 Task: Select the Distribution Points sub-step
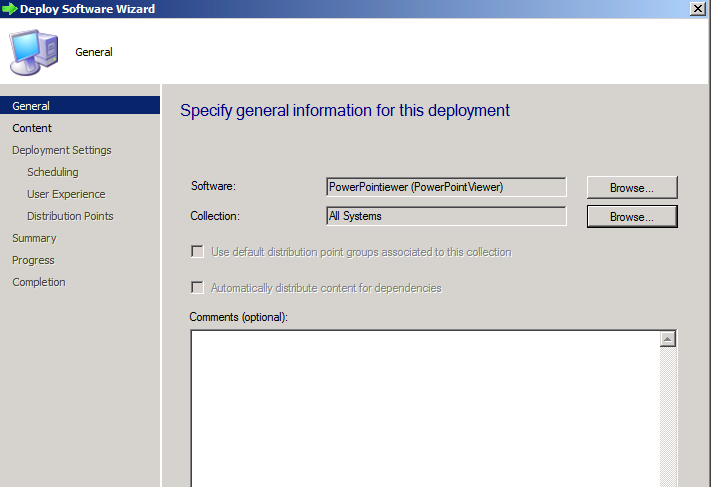click(70, 216)
